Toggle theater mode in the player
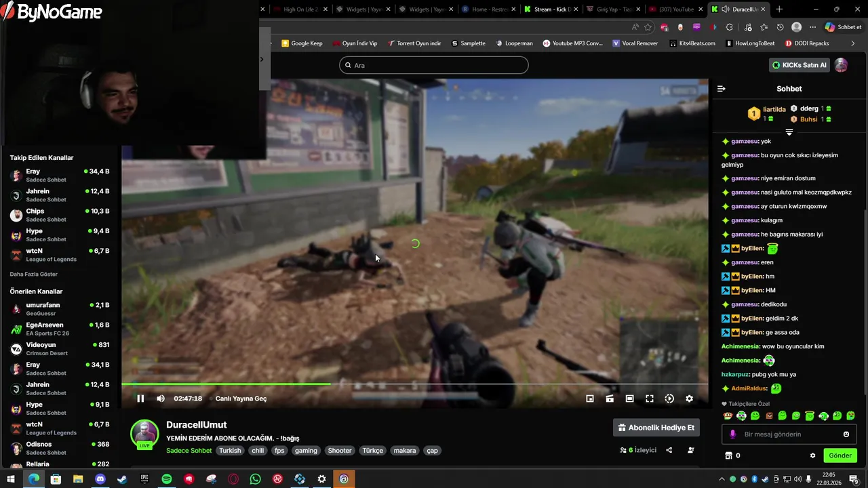This screenshot has height=488, width=868. pyautogui.click(x=629, y=399)
